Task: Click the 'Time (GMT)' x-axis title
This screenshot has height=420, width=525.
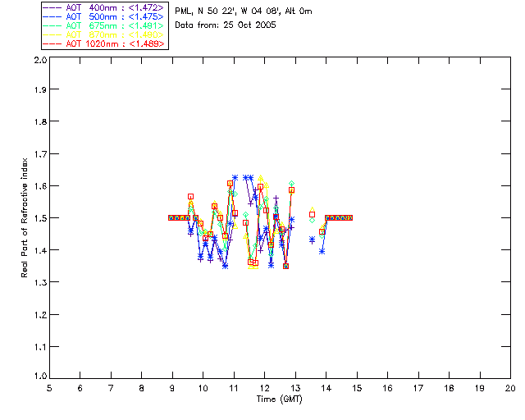Action: click(x=279, y=399)
